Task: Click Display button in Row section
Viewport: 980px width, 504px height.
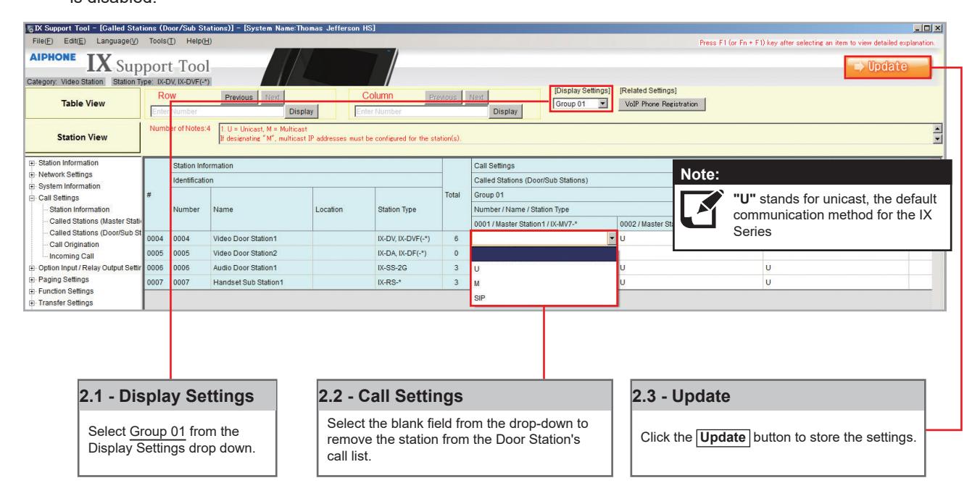Action: coord(302,112)
